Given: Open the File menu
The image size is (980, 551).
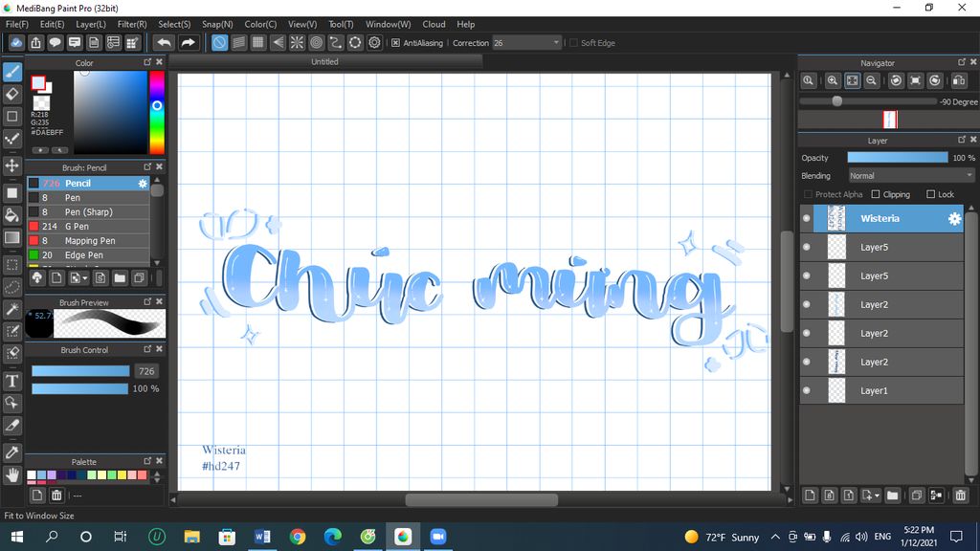Looking at the screenshot, I should [17, 24].
